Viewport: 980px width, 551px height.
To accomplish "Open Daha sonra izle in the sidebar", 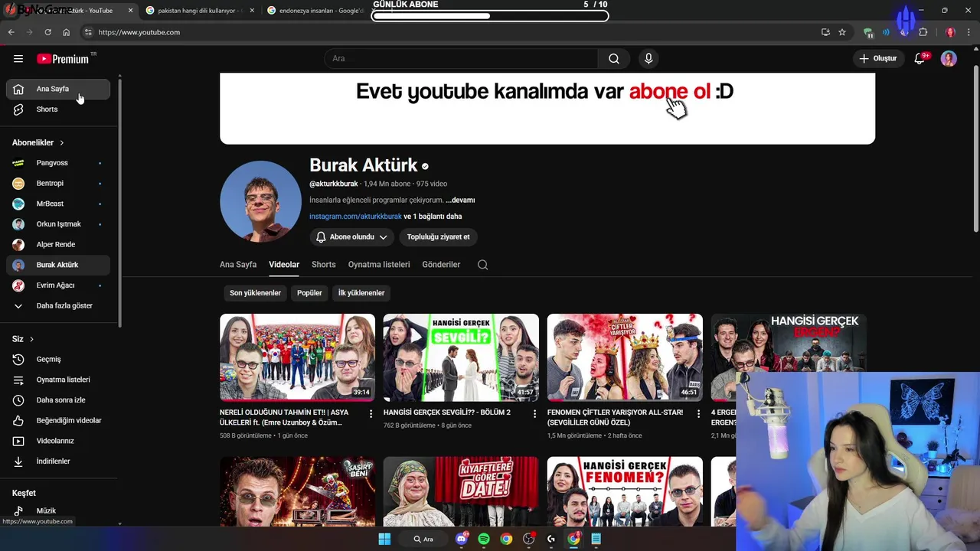I will tap(58, 400).
